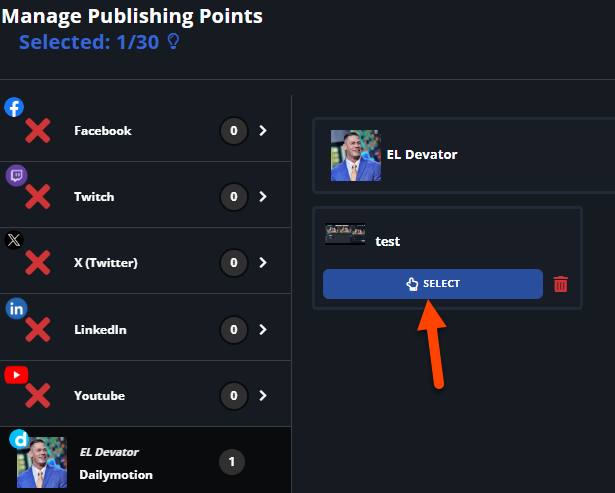This screenshot has width=615, height=493.
Task: Click the blue SELECT button
Action: 433,284
